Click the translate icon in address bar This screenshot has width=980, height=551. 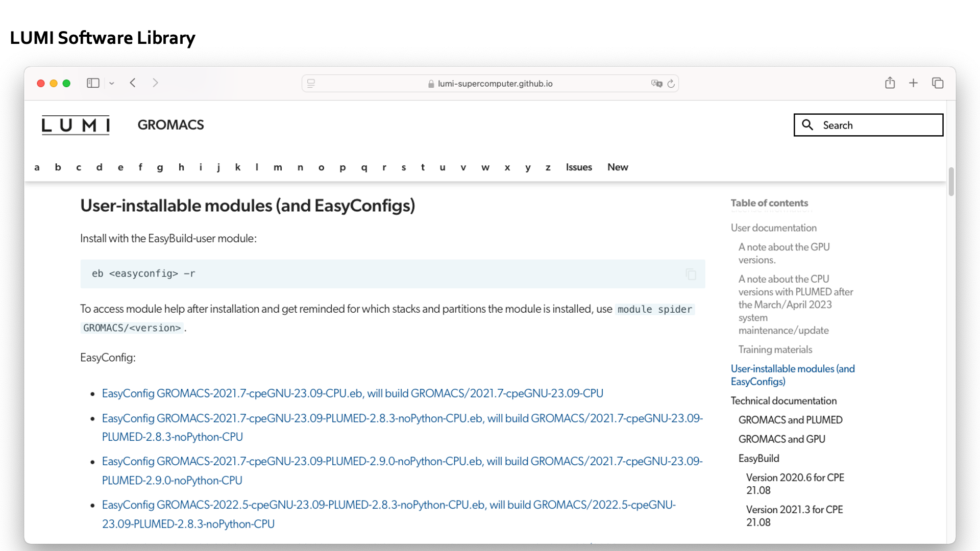[656, 83]
